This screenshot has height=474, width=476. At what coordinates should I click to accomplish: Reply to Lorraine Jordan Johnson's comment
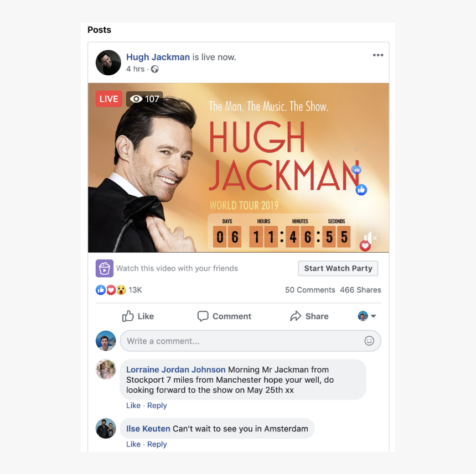click(157, 405)
